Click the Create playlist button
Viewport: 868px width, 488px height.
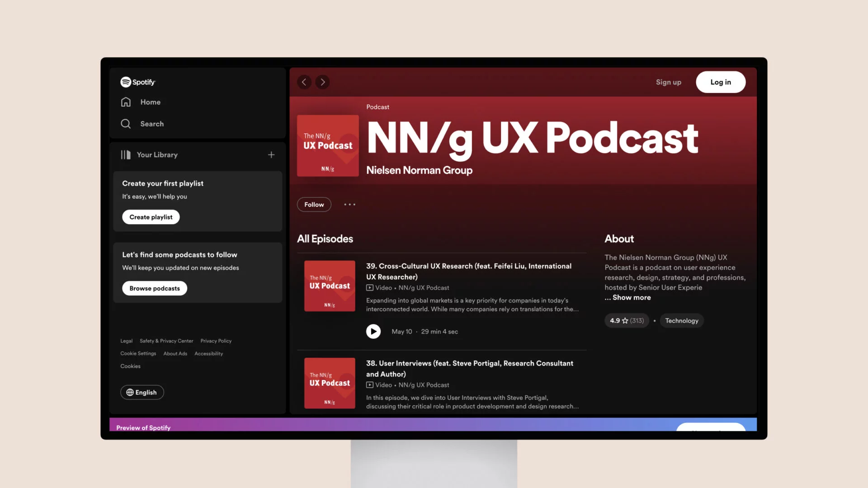pyautogui.click(x=151, y=217)
